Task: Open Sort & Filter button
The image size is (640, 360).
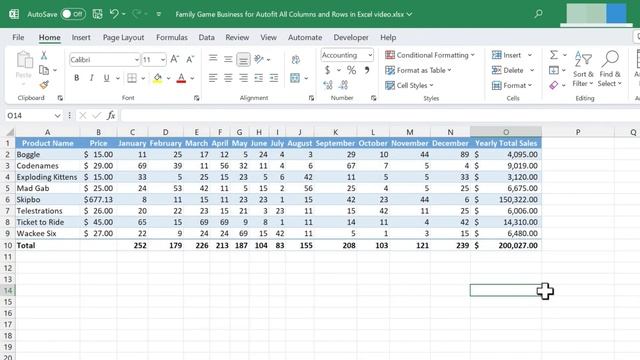Action: (x=583, y=69)
